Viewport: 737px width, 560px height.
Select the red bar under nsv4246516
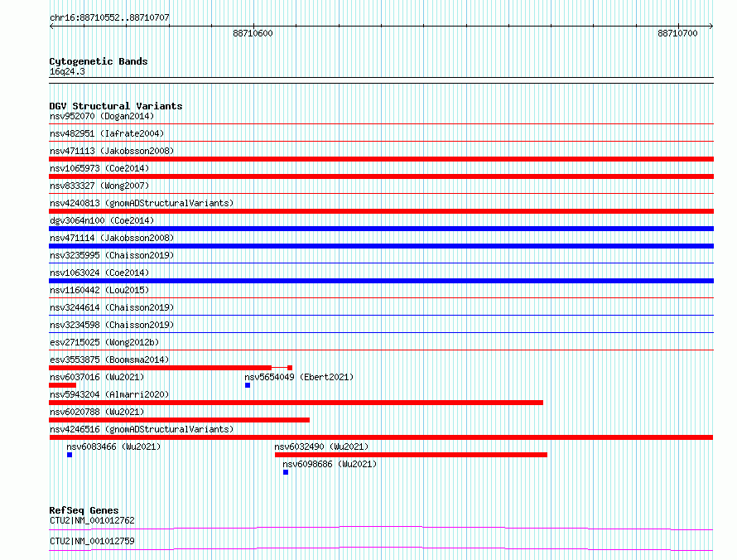point(381,437)
